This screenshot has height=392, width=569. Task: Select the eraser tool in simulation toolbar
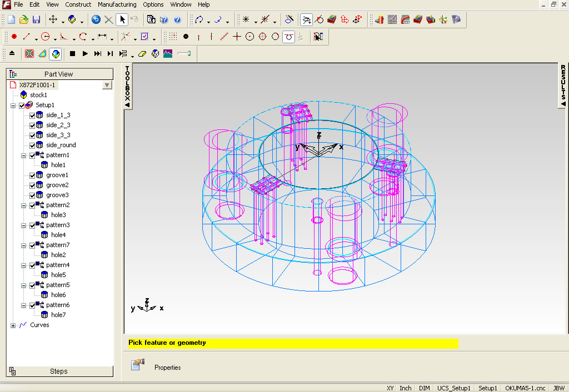(x=142, y=54)
